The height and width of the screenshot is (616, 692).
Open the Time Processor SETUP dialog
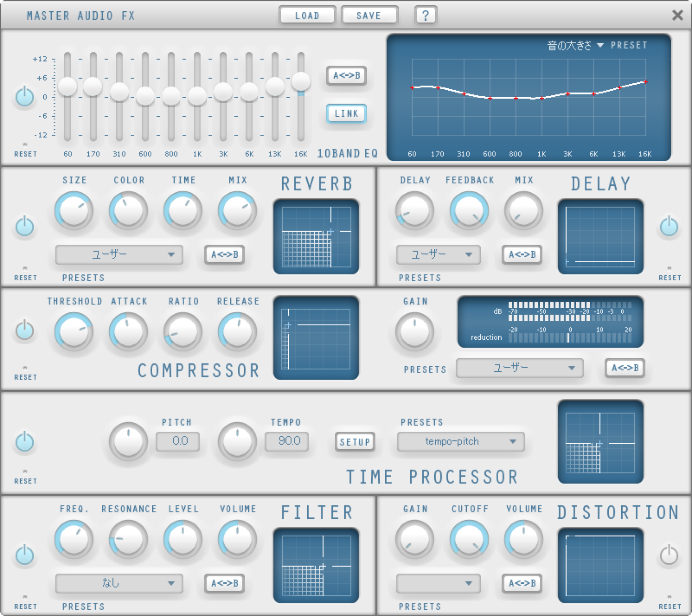pos(355,442)
